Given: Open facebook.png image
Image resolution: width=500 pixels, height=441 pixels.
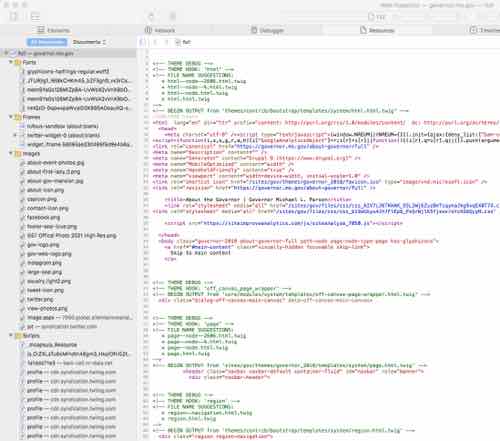Looking at the screenshot, I should tap(43, 217).
